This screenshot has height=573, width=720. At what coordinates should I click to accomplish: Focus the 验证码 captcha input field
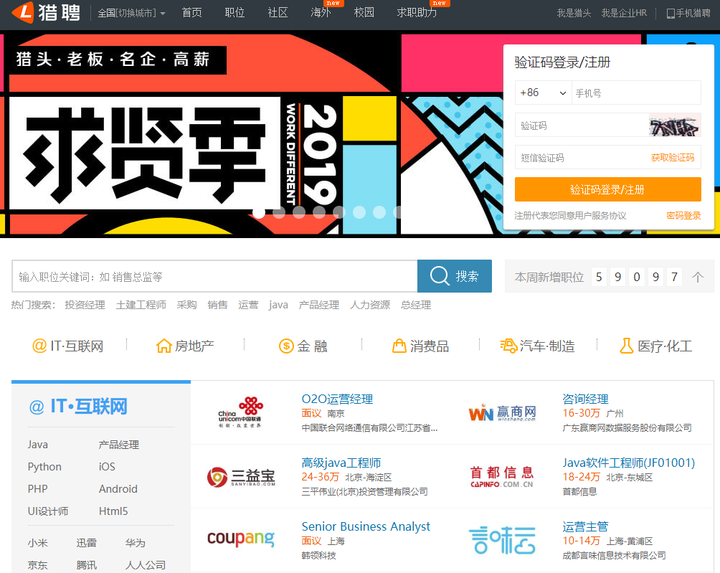coord(582,125)
